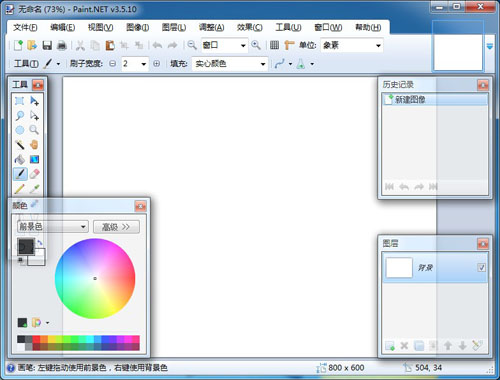Select the Paint Bucket tool
Screen dimensions: 500x380
(x=20, y=159)
